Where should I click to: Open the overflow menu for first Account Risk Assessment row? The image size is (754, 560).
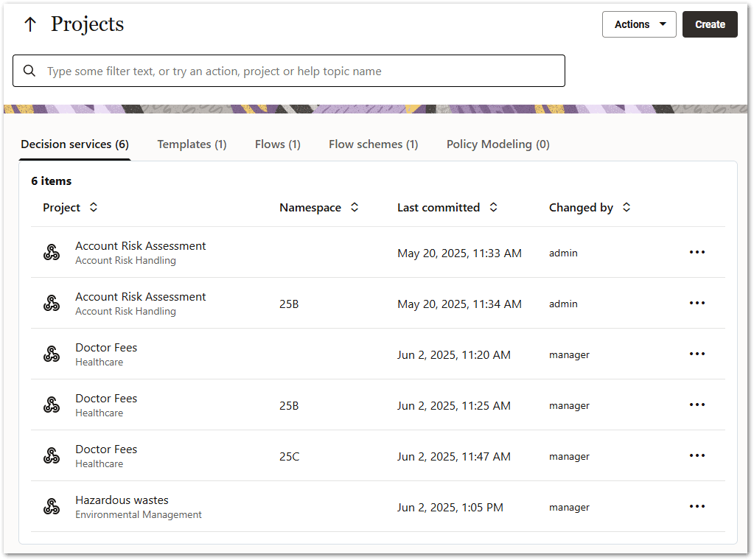[x=697, y=251]
